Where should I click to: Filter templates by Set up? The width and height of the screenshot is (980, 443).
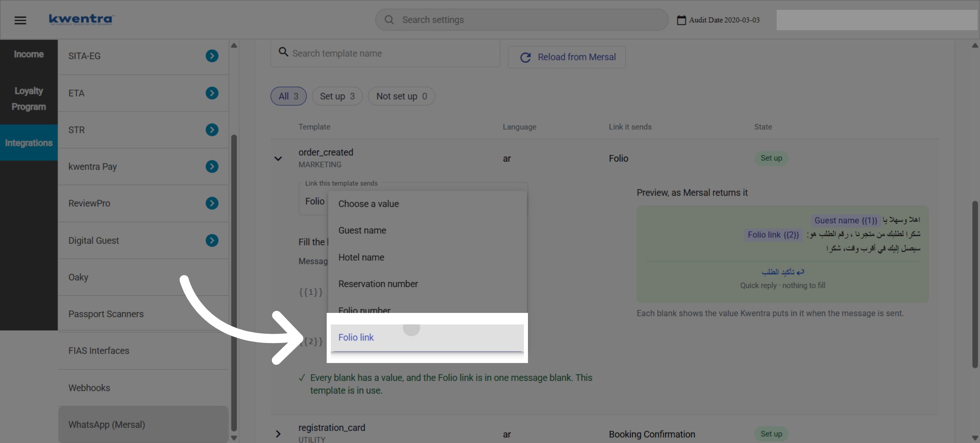337,96
